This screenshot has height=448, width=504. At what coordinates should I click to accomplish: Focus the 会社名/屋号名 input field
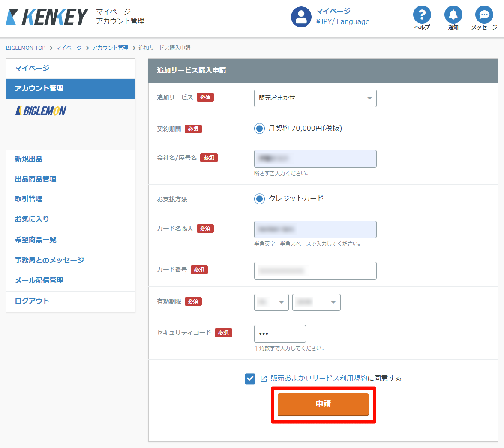315,159
